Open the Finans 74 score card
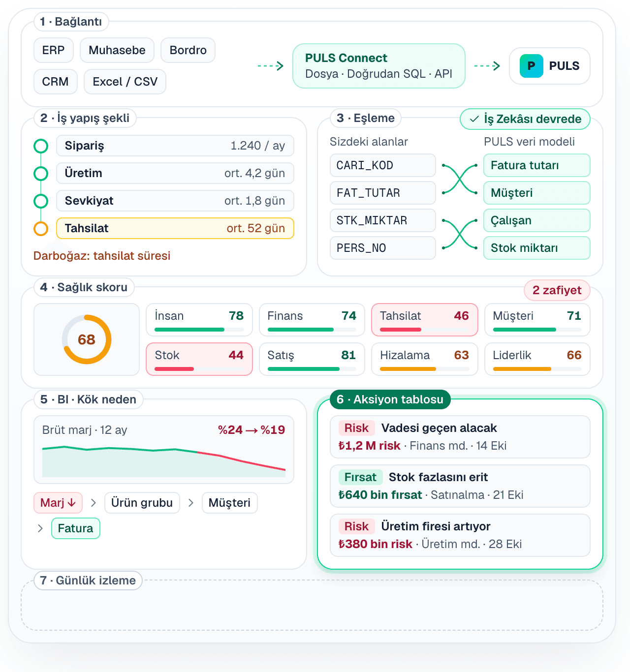The image size is (630, 672). pyautogui.click(x=312, y=320)
